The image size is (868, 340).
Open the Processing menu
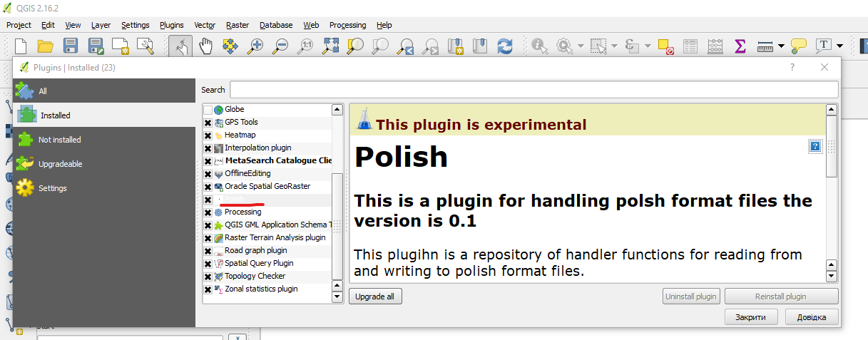(347, 25)
